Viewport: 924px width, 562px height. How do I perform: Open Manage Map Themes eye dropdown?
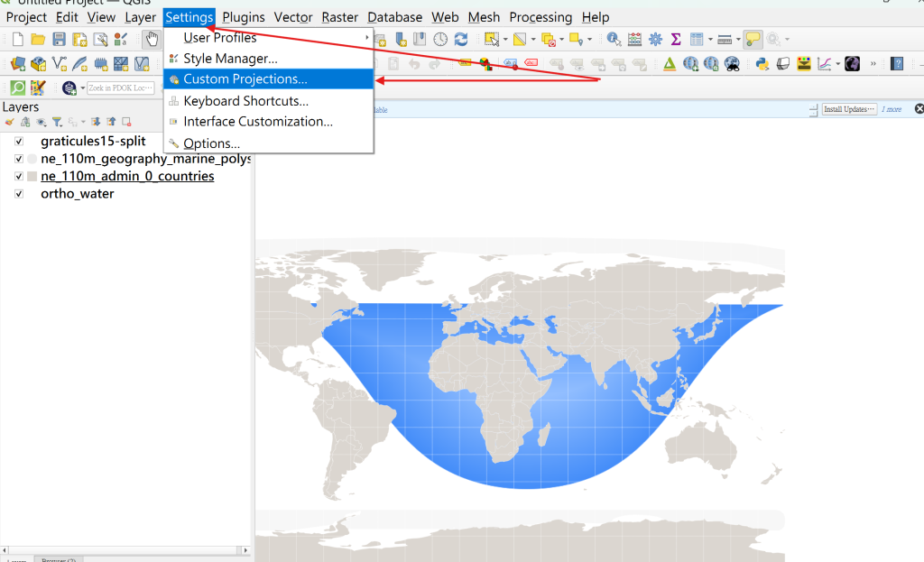pos(42,122)
